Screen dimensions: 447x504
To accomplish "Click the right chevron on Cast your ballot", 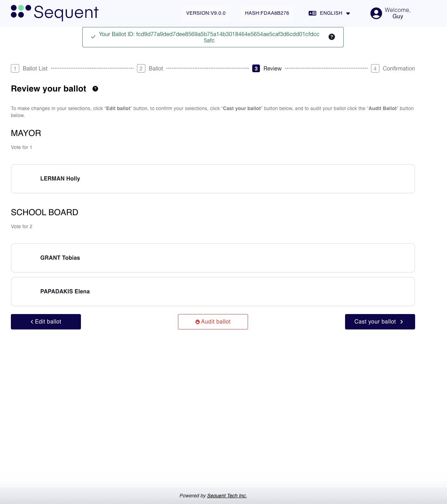I will click(401, 321).
